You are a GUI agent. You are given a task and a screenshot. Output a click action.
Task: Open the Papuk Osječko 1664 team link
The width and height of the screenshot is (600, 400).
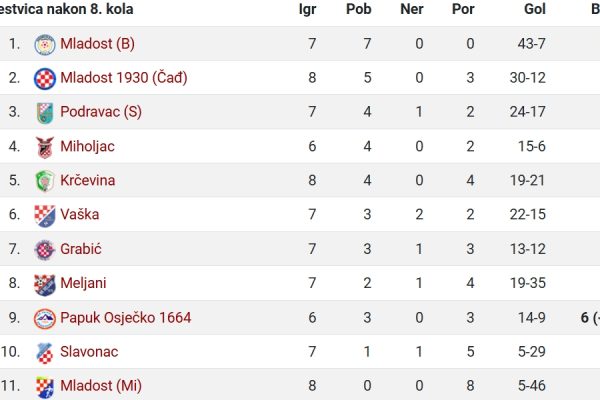[x=126, y=317]
